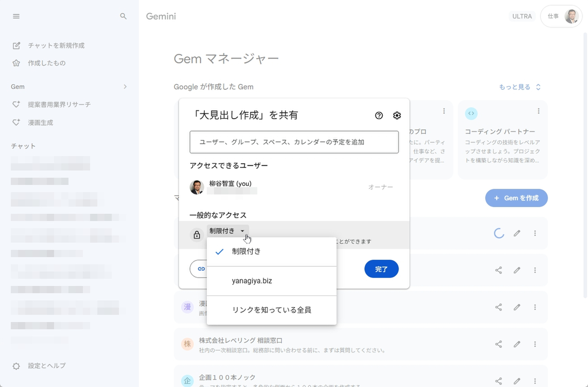
Task: Click the sidebar search icon
Action: [123, 16]
